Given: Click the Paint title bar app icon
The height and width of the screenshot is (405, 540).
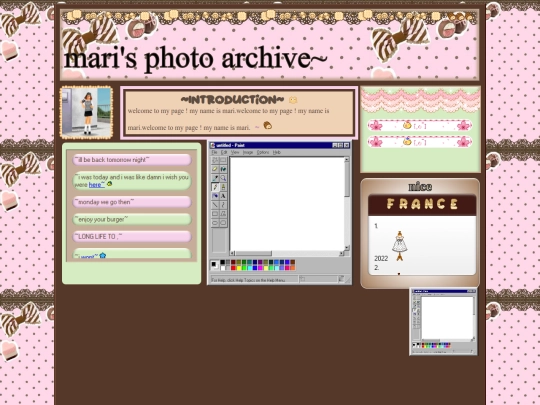Looking at the screenshot, I should (x=212, y=145).
